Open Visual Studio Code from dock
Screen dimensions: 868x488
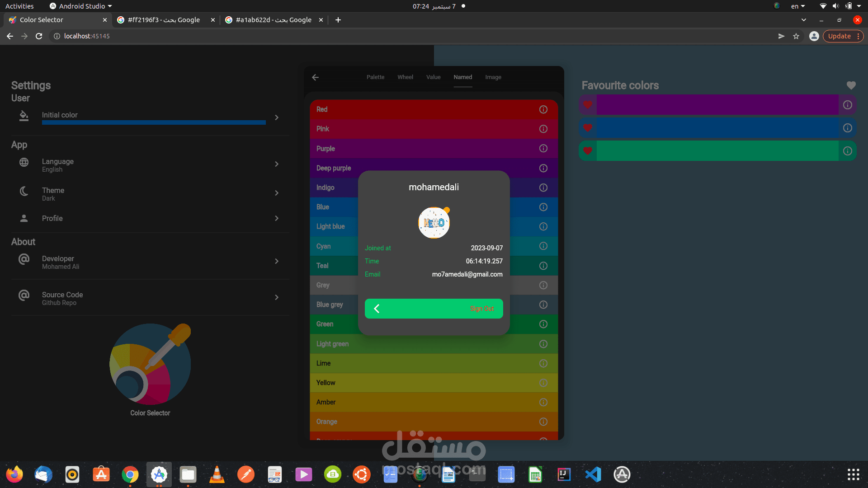593,474
